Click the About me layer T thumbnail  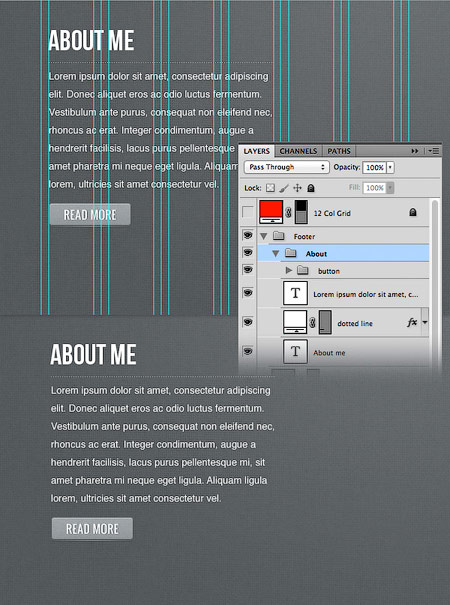click(295, 352)
